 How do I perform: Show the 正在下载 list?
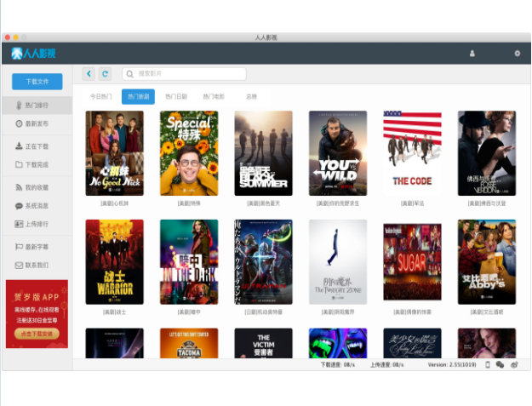(x=37, y=146)
